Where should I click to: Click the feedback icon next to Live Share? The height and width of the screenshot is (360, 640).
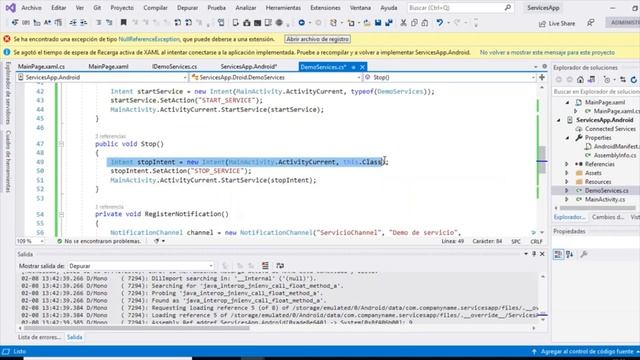pyautogui.click(x=590, y=23)
